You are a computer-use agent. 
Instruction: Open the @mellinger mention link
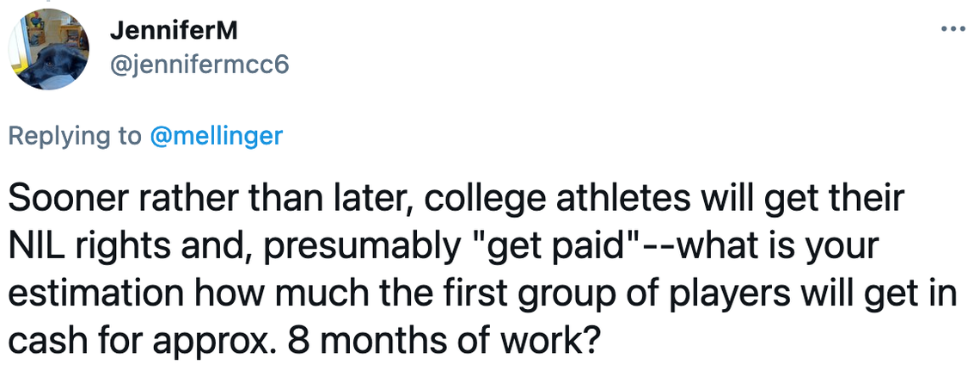217,135
